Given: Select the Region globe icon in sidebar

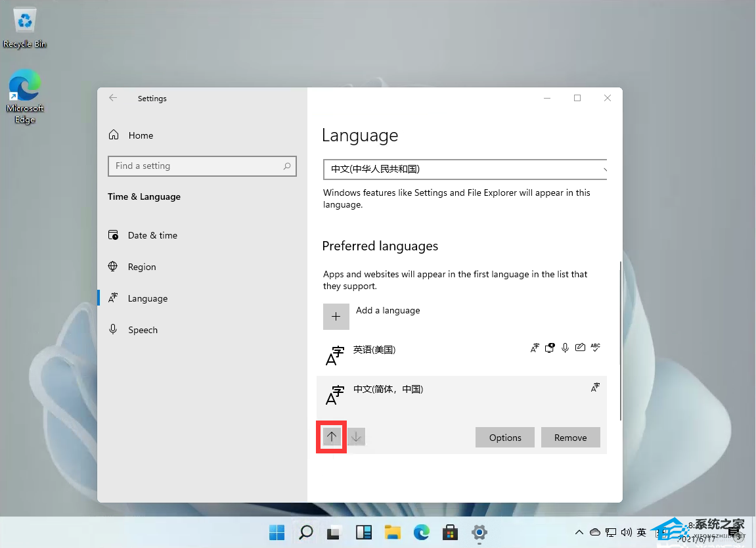Looking at the screenshot, I should (114, 267).
